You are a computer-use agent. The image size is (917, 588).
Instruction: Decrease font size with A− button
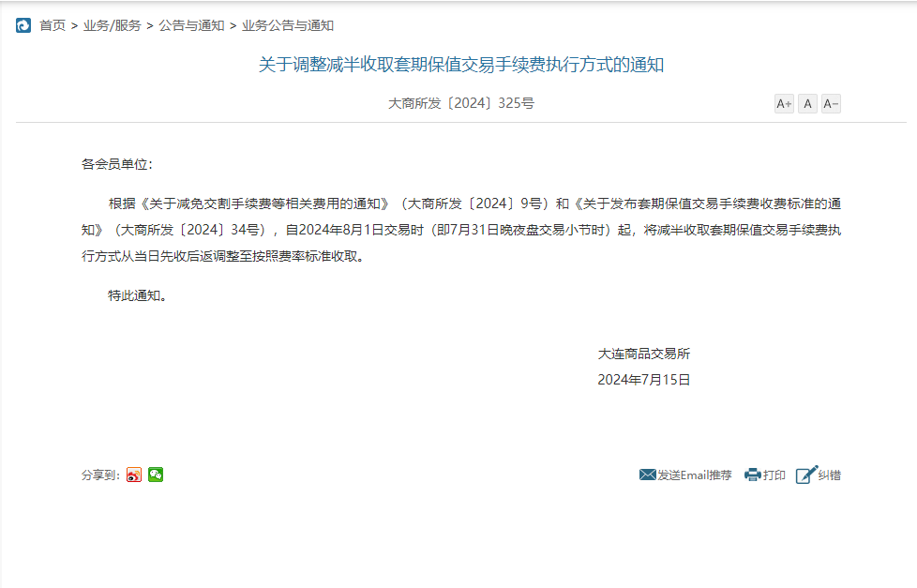(x=831, y=104)
